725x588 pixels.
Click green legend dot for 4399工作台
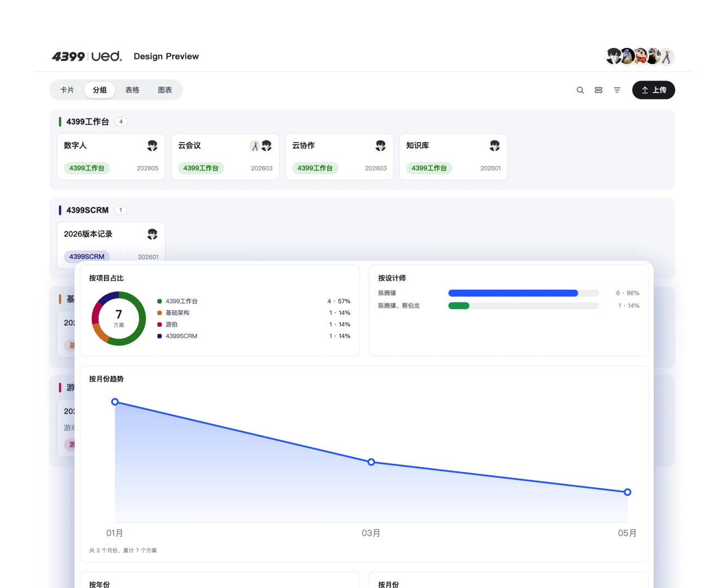click(x=159, y=301)
